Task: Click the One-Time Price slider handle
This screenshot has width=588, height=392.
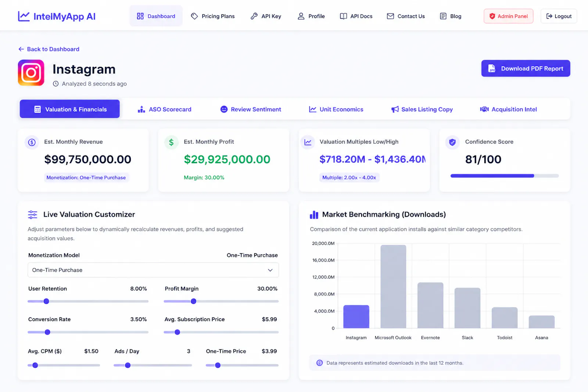Action: pos(218,365)
